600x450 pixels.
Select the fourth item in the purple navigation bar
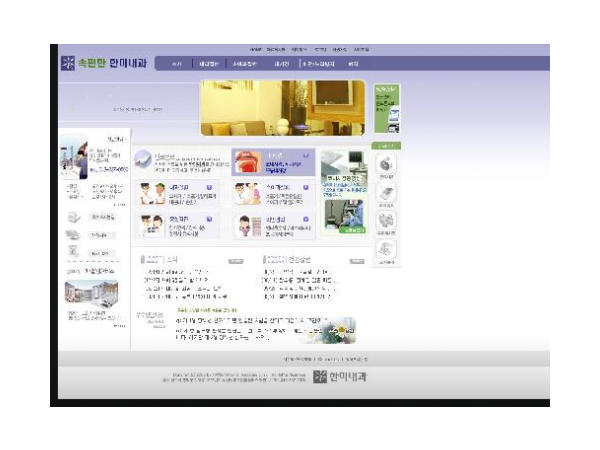[x=281, y=64]
